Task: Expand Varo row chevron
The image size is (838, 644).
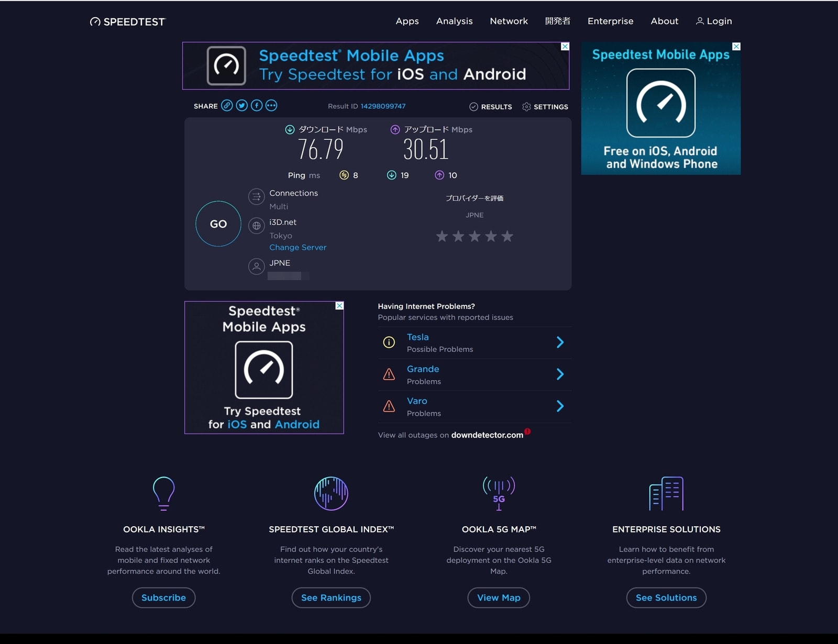Action: coord(560,406)
